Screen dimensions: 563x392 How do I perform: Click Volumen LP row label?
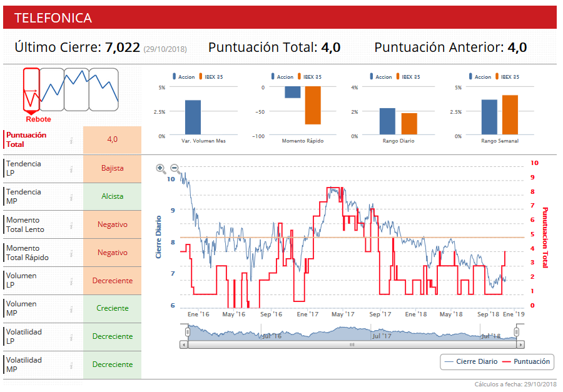[x=21, y=280]
